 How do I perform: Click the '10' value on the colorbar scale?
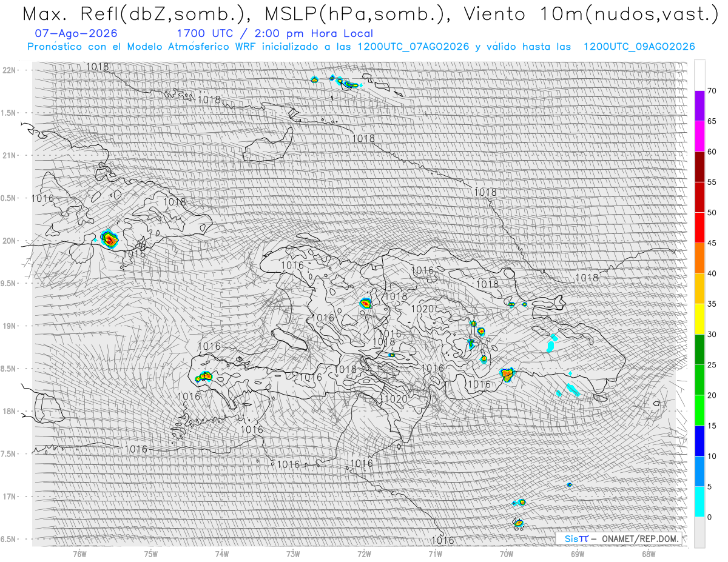pyautogui.click(x=712, y=456)
